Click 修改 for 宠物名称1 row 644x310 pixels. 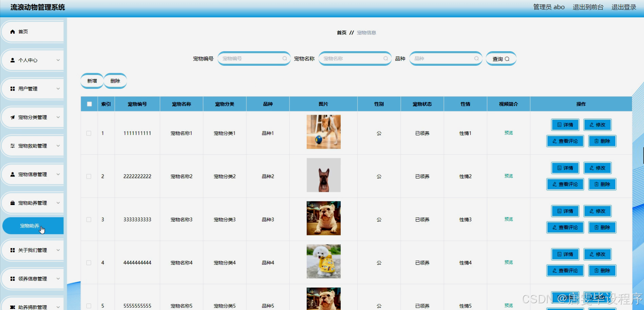tap(598, 125)
